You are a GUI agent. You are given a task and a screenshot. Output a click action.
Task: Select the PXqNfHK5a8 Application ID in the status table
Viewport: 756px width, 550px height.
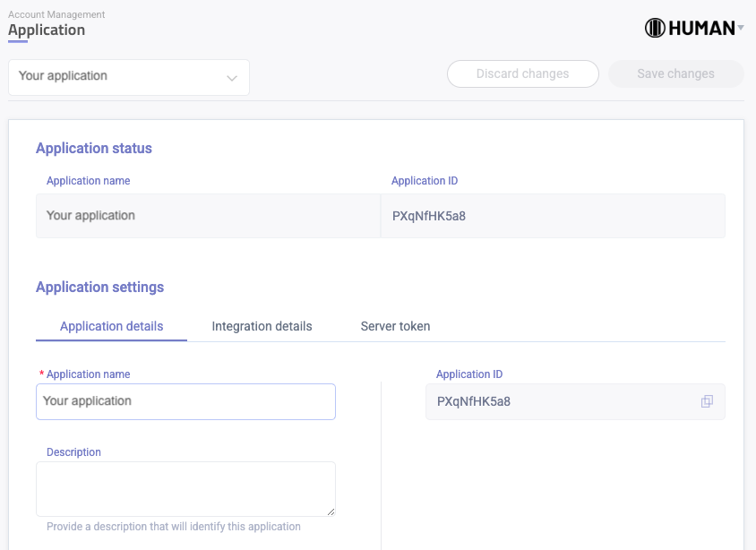click(430, 216)
